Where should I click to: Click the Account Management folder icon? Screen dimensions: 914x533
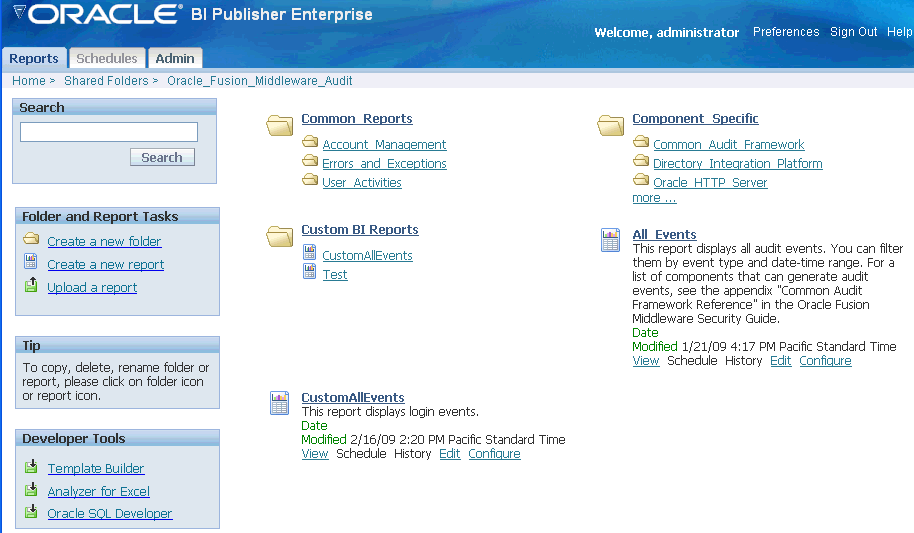(310, 142)
